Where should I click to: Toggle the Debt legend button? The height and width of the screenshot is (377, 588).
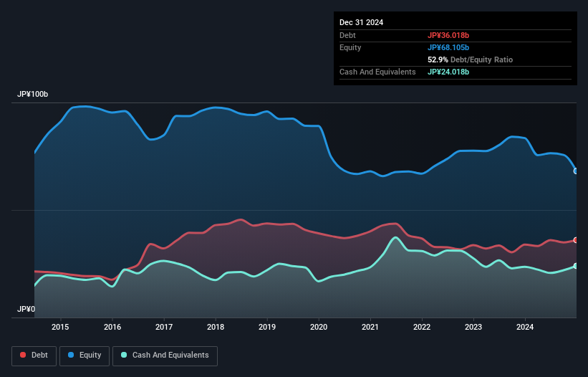(x=34, y=355)
